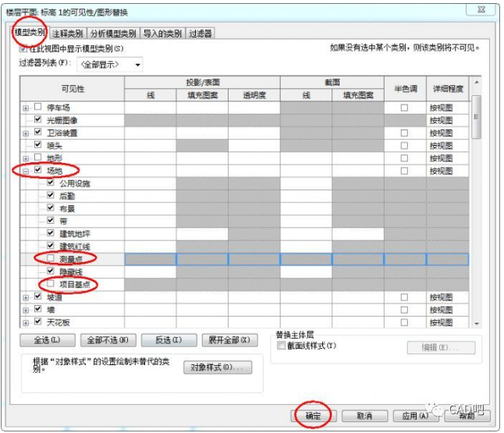
Task: Click scrollbar down arrow in category list
Action: tap(477, 323)
